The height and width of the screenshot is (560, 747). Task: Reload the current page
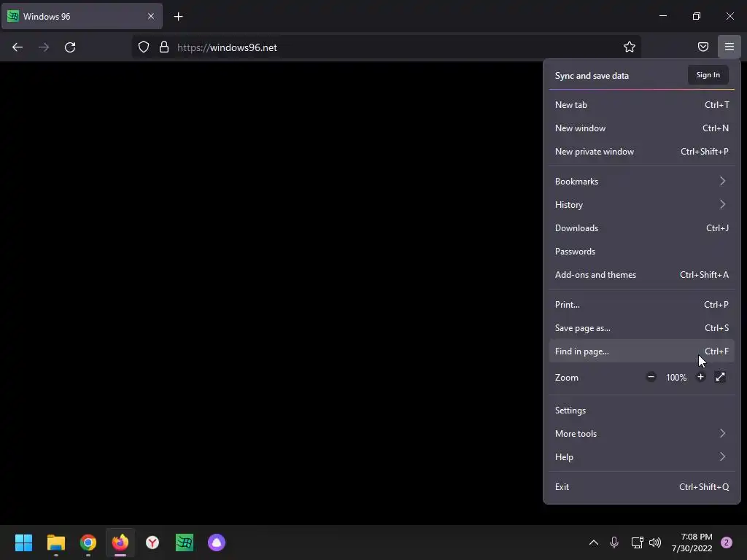coord(70,47)
